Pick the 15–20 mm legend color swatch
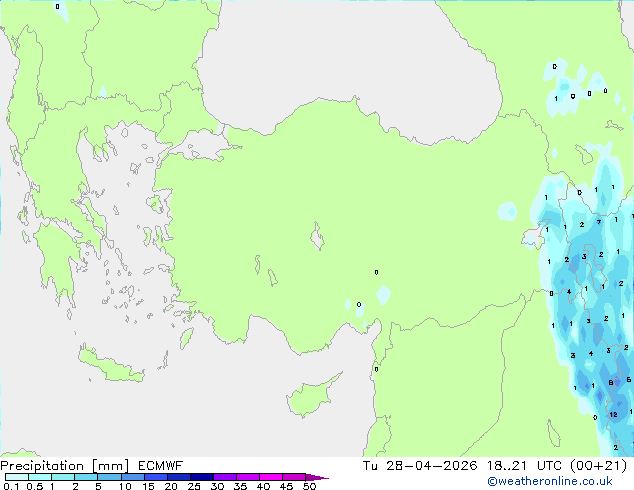 click(156, 477)
